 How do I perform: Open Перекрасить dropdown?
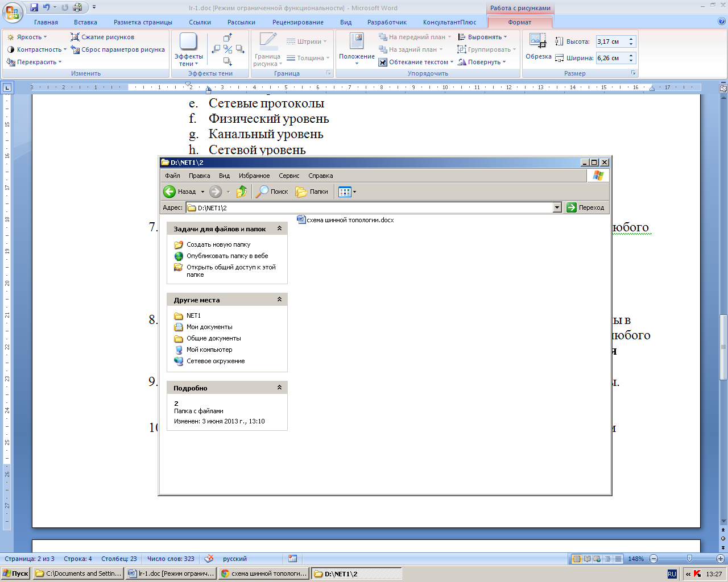coord(34,62)
